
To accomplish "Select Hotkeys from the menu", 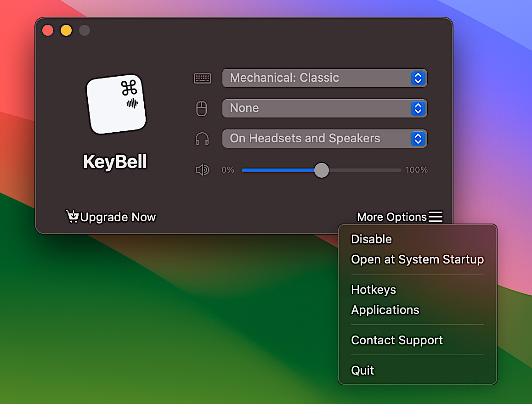I will [x=373, y=290].
